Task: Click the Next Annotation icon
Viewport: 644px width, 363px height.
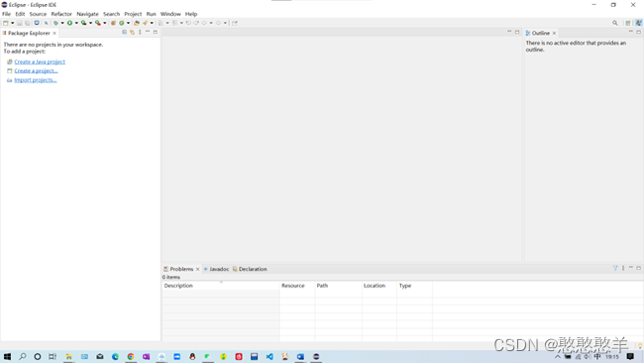Action: [x=161, y=23]
